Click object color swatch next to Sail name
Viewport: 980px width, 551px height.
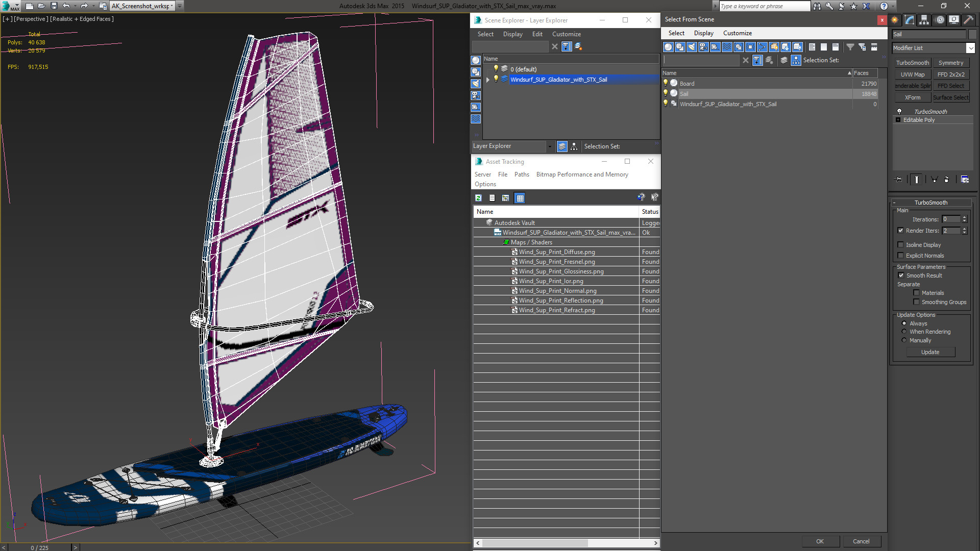pyautogui.click(x=972, y=34)
